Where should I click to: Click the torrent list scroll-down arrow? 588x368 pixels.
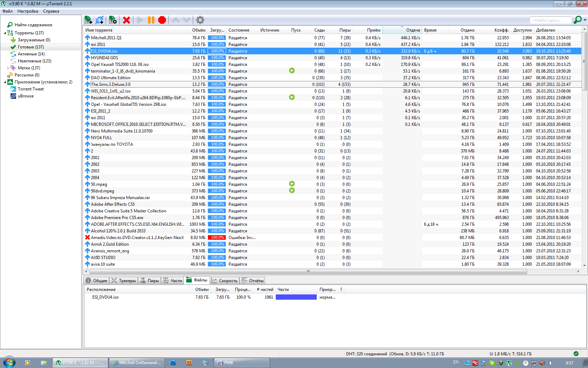[x=584, y=266]
